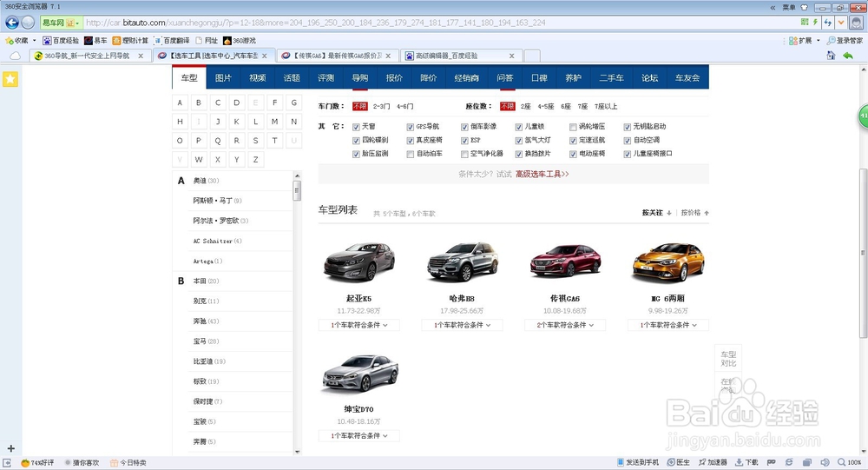
Task: Open the 百度经验 bookmark
Action: pos(61,41)
